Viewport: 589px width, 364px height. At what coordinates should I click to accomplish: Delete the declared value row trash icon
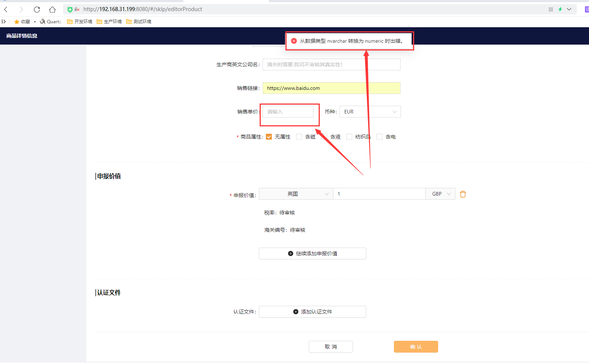coord(463,194)
